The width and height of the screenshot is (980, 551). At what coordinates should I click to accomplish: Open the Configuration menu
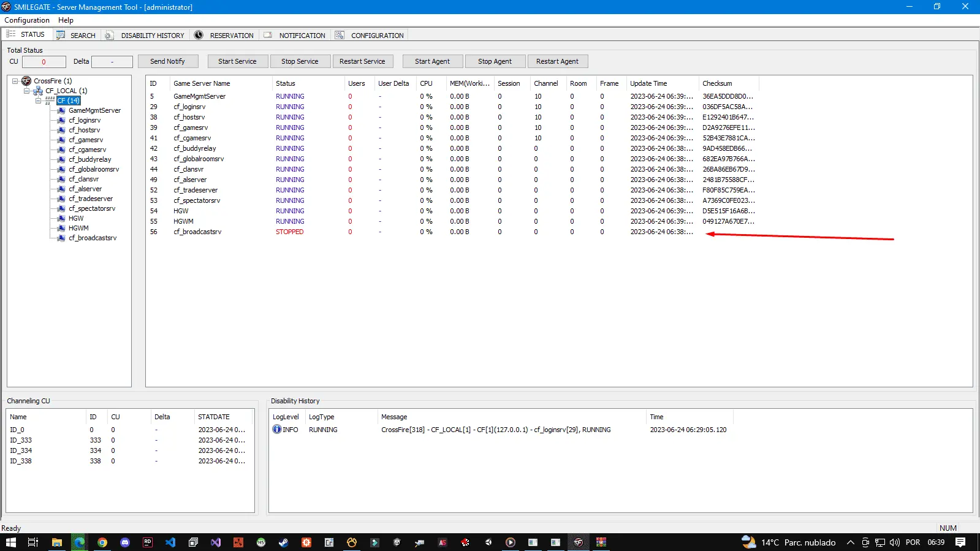pos(27,20)
